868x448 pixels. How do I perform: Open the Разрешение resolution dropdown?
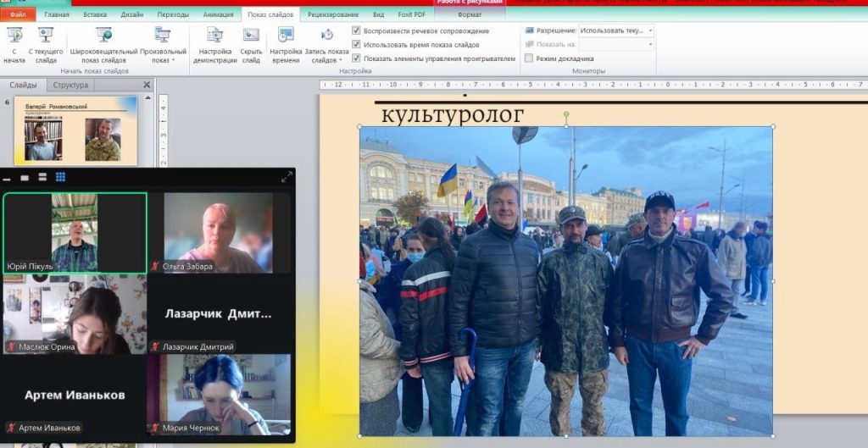coord(649,30)
